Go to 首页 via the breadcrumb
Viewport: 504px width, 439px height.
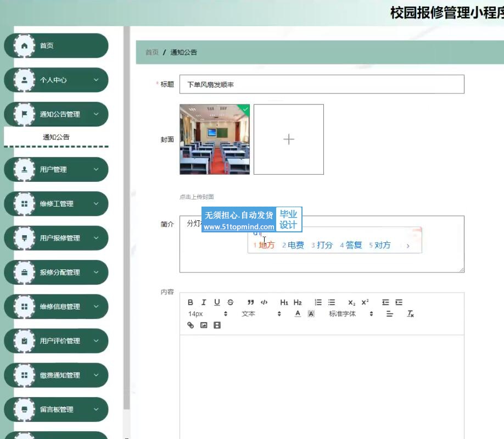point(152,52)
